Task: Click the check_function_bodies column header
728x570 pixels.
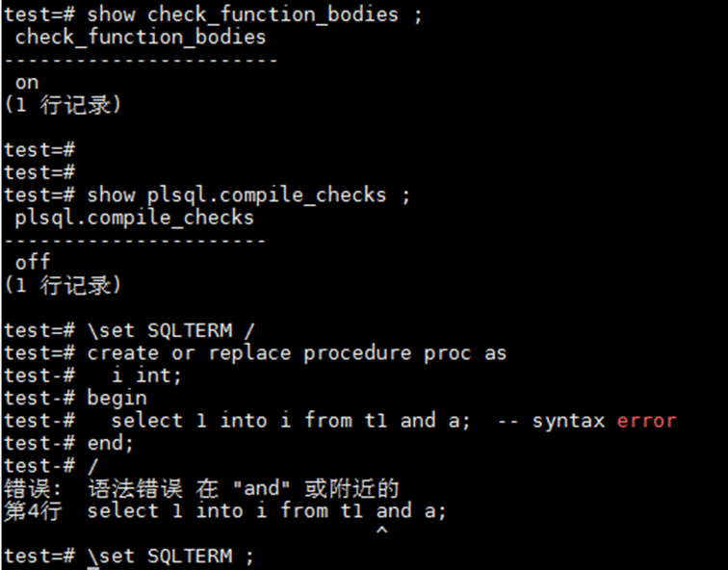Action: [x=140, y=38]
